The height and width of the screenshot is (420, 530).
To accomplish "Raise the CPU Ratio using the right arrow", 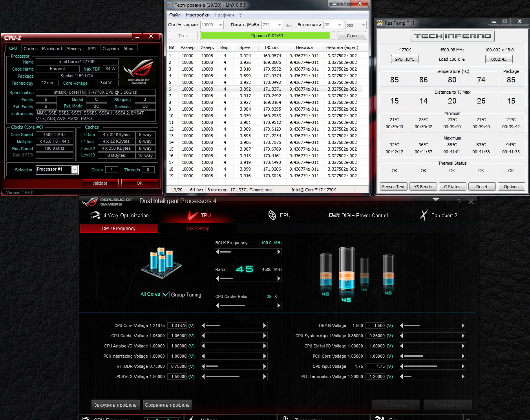I will pyautogui.click(x=279, y=278).
